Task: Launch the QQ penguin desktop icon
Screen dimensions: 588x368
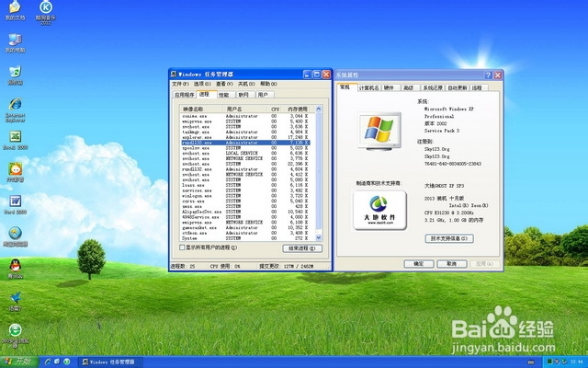Action: tap(15, 269)
